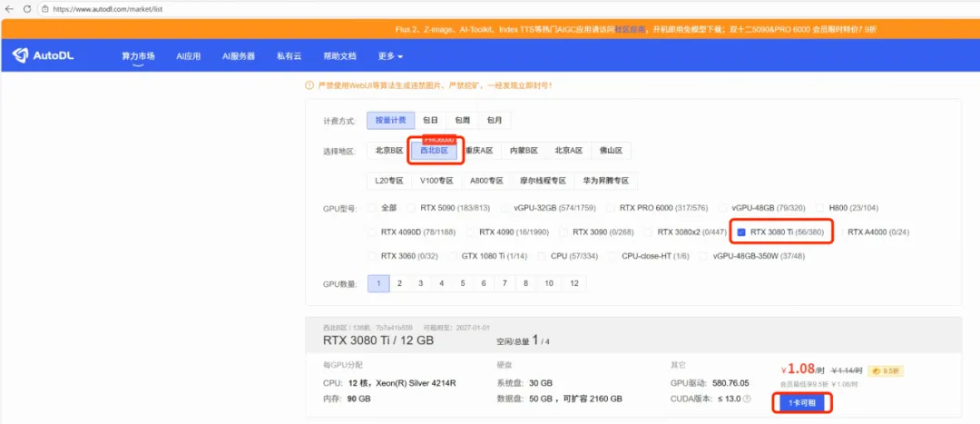The image size is (980, 424).
Task: Check the RTX 3080x2 checkbox
Action: pos(650,232)
